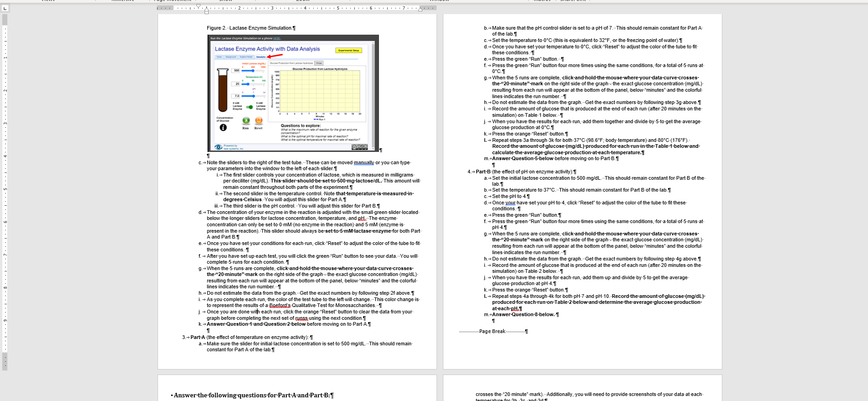Click the line 'The third slider is the pH control'
The width and height of the screenshot is (868, 401).
coord(301,206)
